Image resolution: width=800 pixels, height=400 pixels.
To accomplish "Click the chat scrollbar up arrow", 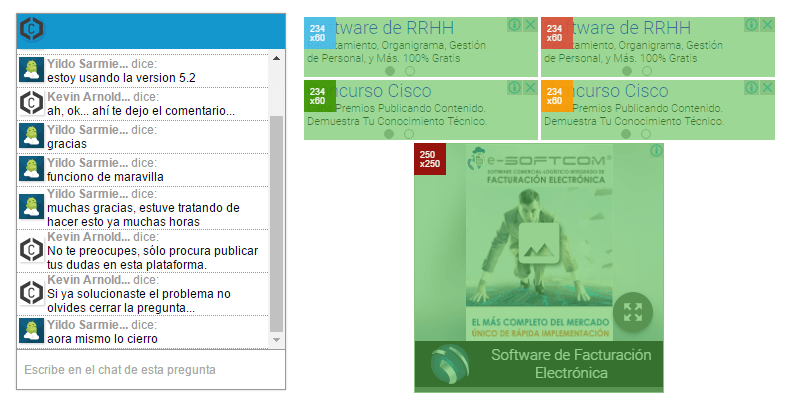I will coord(278,58).
